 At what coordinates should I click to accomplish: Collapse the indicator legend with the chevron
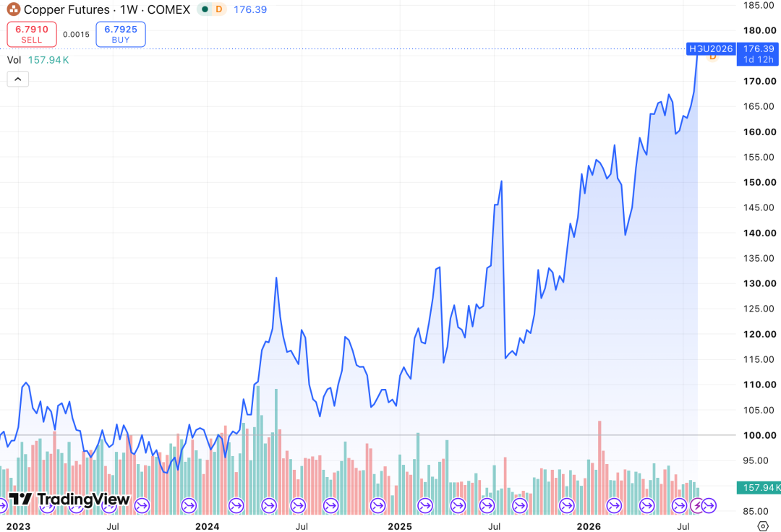(x=18, y=79)
